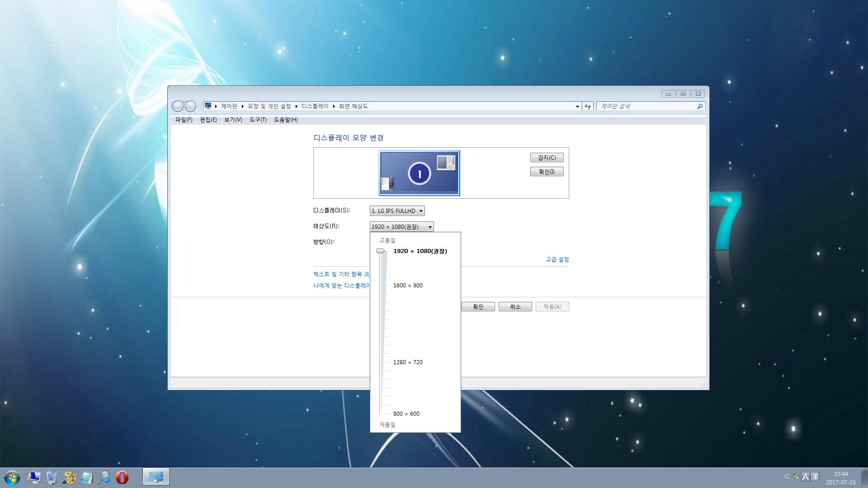This screenshot has height=488, width=868.
Task: Click 모양 및 개인 설정 breadcrumb
Action: [269, 106]
